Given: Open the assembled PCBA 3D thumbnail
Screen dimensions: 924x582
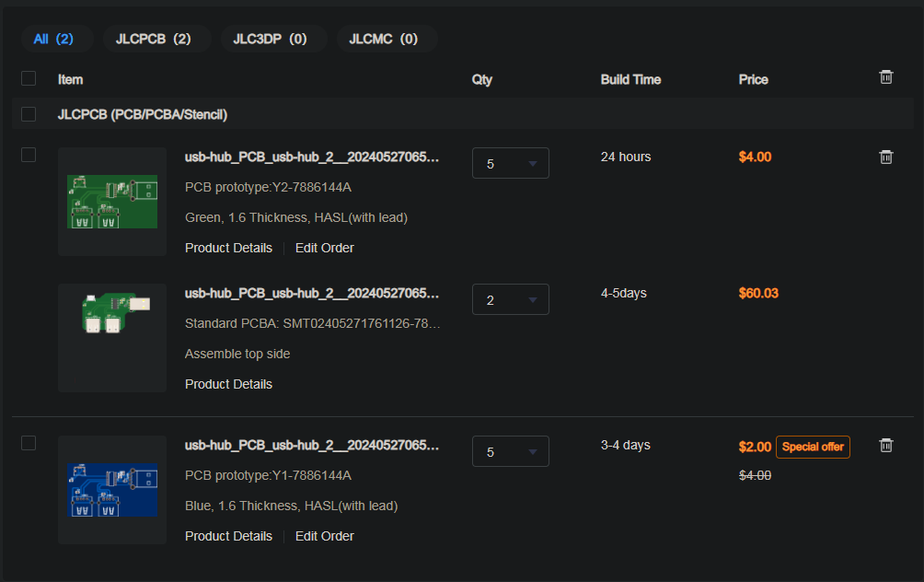Looking at the screenshot, I should [112, 338].
